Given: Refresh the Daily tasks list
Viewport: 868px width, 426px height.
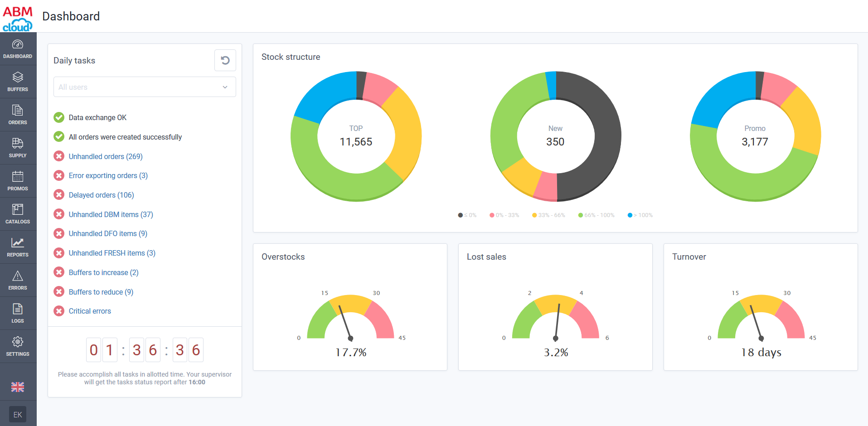Looking at the screenshot, I should [x=225, y=60].
